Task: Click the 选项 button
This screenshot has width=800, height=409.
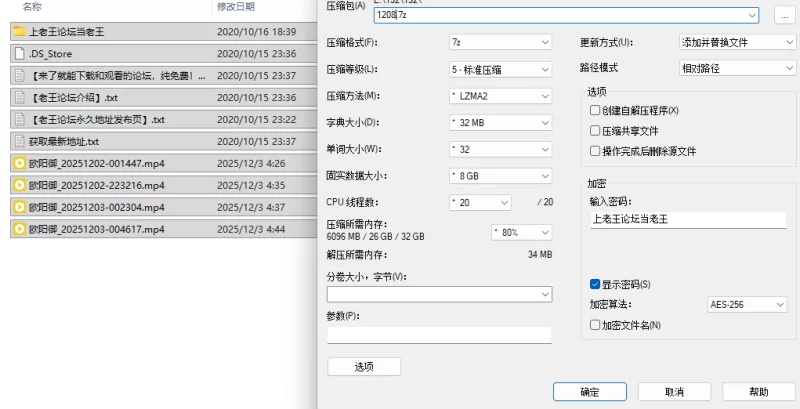Action: click(364, 367)
